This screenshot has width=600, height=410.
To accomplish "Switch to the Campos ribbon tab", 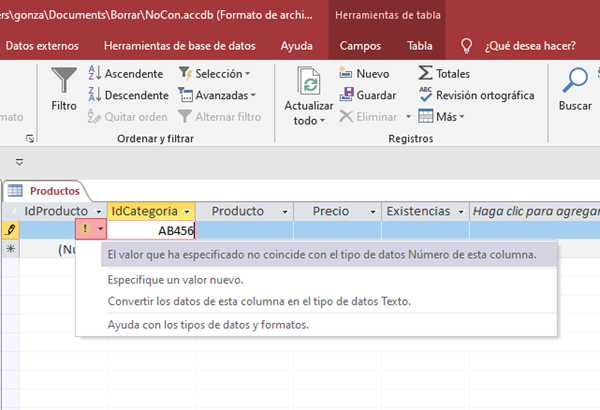I will click(x=360, y=45).
